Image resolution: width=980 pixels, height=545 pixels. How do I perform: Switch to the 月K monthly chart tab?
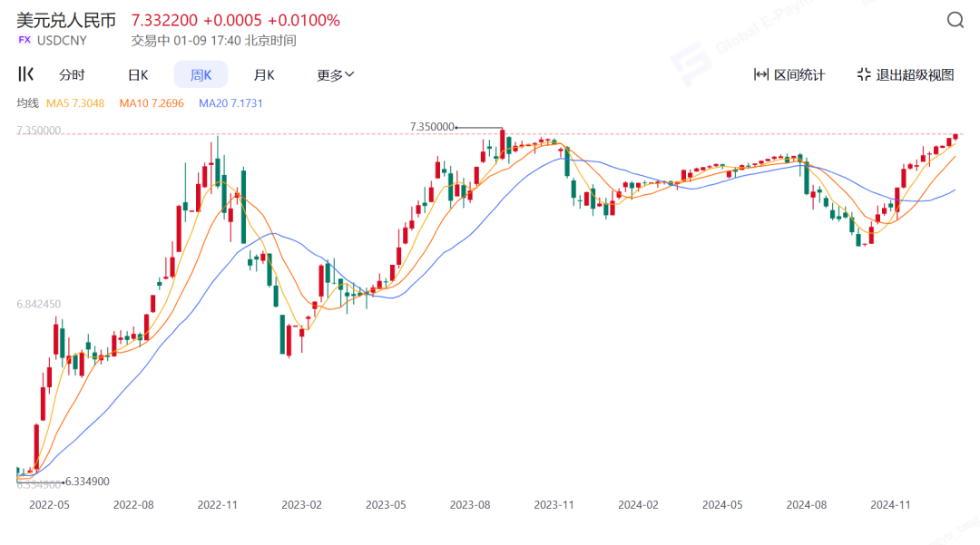click(x=264, y=75)
